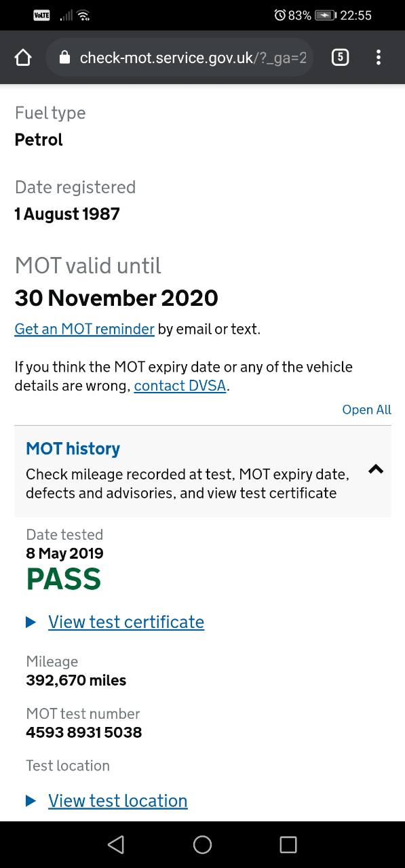
Task: Click the MOT history heading
Action: tap(73, 448)
